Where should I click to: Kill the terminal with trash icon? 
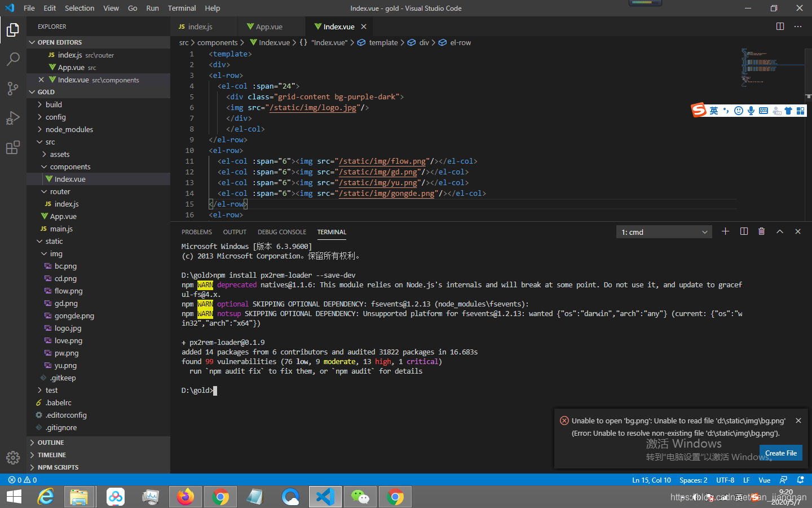click(762, 231)
